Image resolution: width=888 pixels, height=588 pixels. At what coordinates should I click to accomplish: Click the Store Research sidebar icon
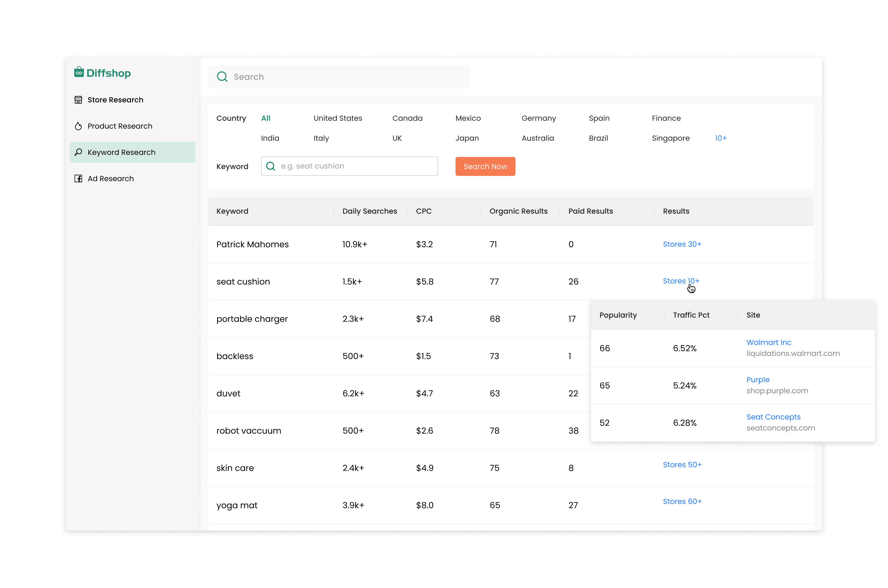click(79, 99)
